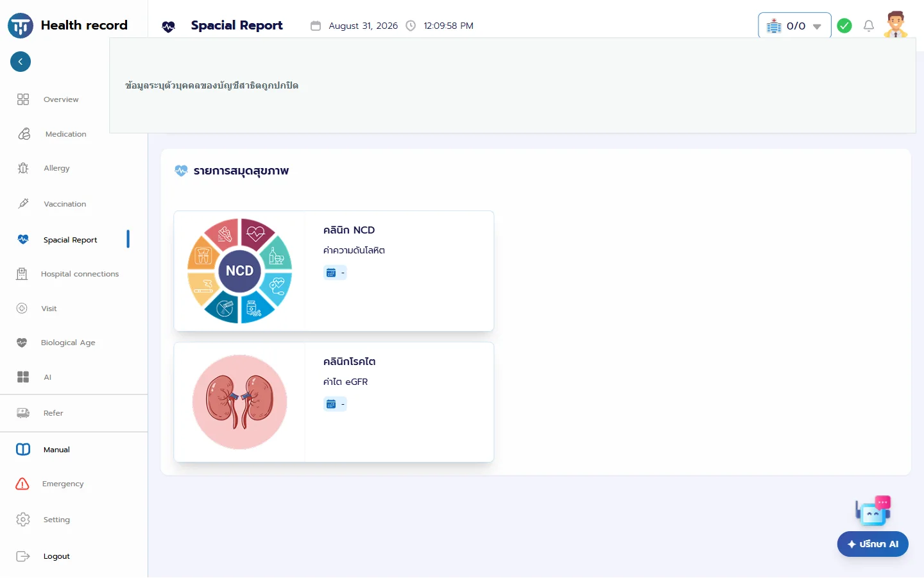Click the รายการสมุดสุขภาพ heading
This screenshot has height=578, width=924.
click(x=241, y=171)
